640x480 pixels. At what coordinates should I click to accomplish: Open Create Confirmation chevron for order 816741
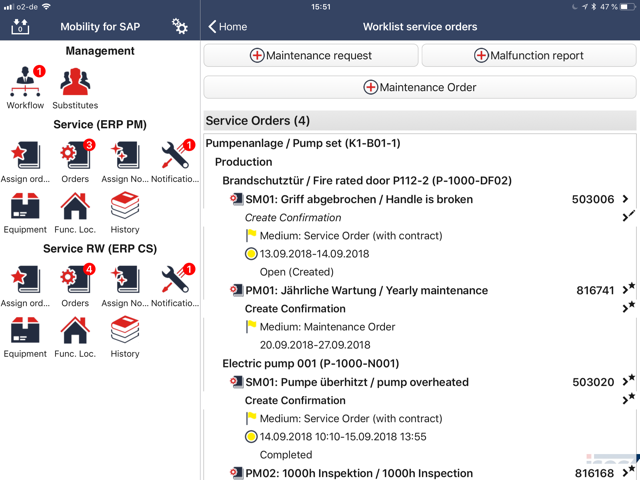click(628, 307)
